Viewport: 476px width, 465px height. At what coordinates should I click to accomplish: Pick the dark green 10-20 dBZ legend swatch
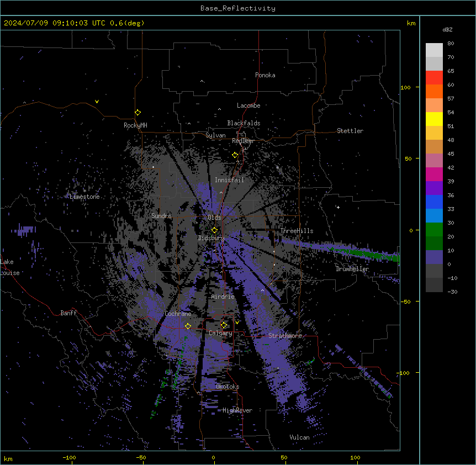pos(434,244)
